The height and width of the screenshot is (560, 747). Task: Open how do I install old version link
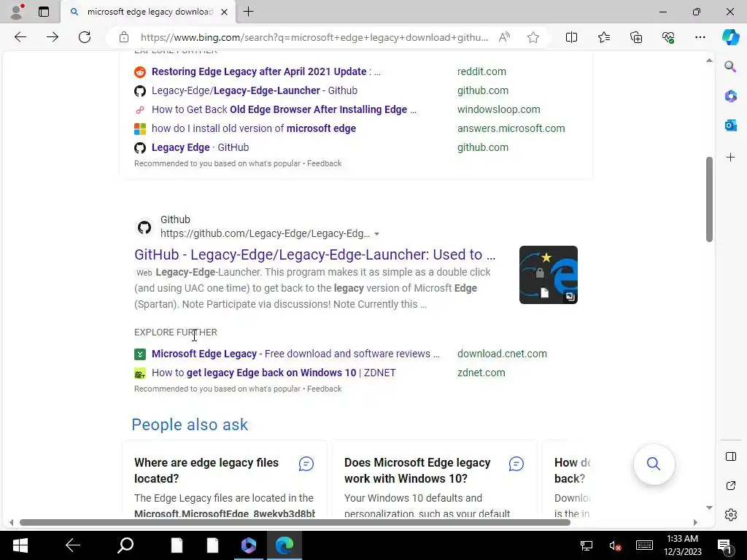pyautogui.click(x=253, y=128)
